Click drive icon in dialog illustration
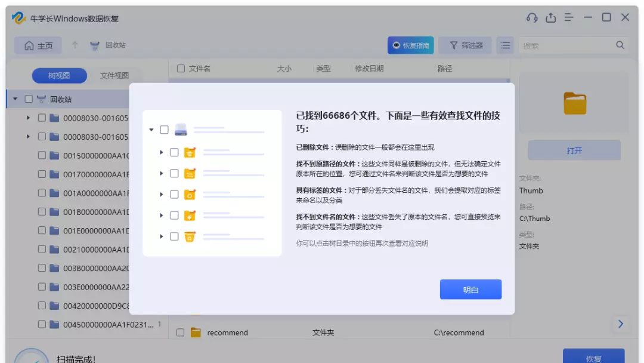This screenshot has height=363, width=644. (181, 130)
